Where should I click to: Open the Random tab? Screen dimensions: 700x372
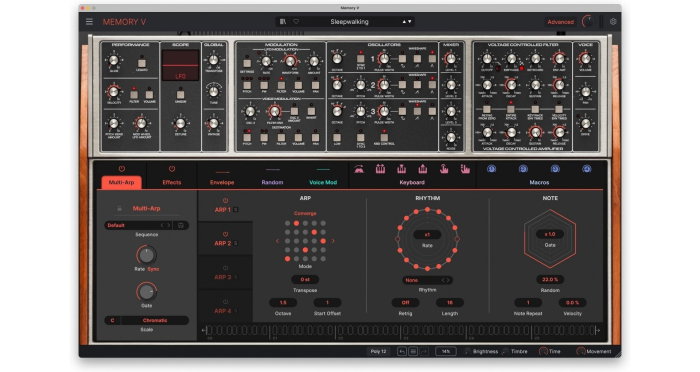click(x=272, y=182)
